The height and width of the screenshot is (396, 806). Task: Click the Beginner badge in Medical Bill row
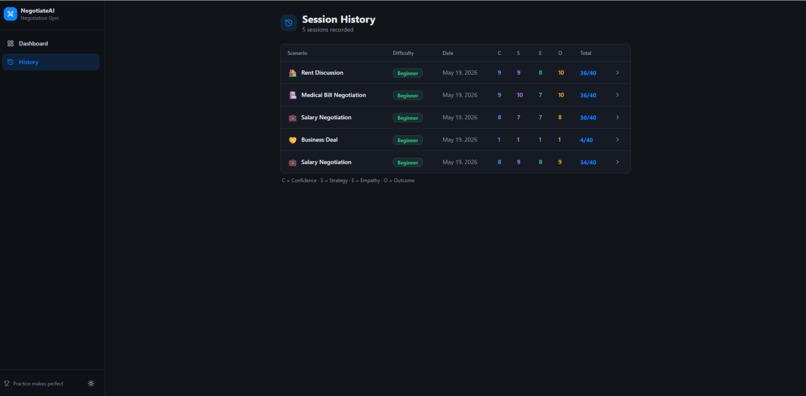coord(408,96)
